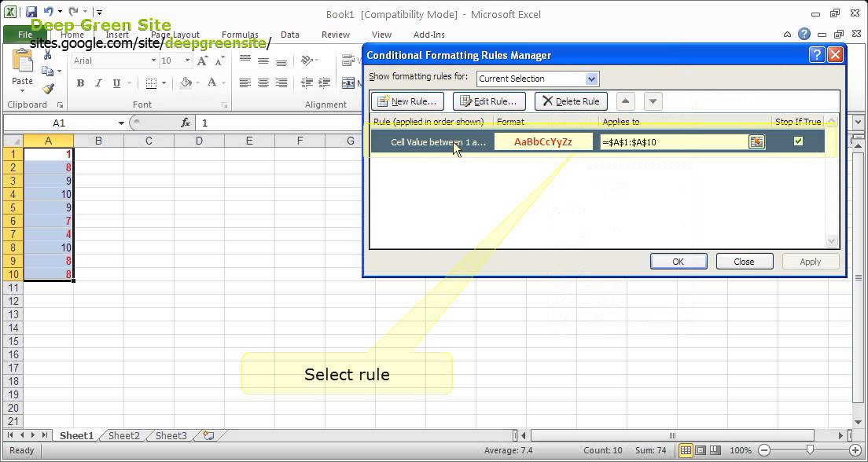
Task: Switch to Page Layout view in status bar
Action: [x=701, y=450]
